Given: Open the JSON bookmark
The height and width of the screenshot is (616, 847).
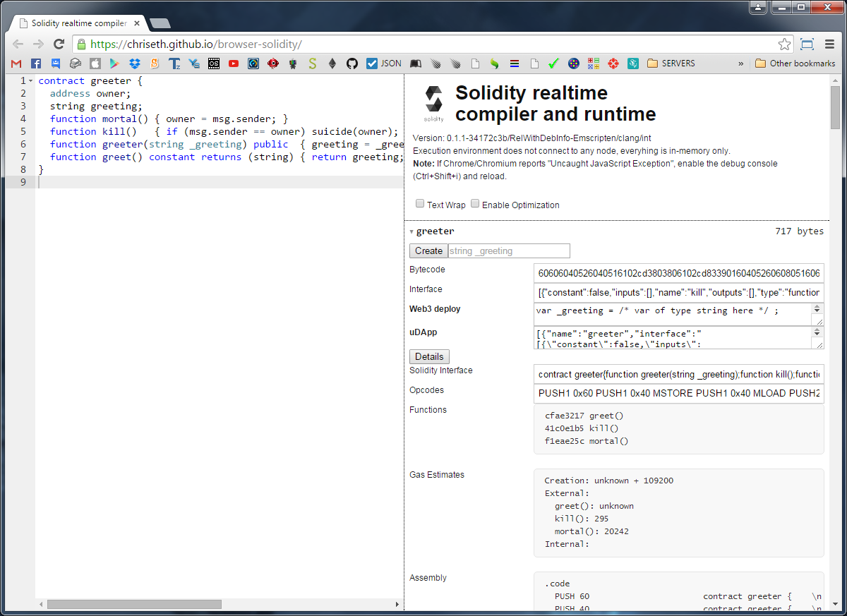Looking at the screenshot, I should [x=384, y=64].
